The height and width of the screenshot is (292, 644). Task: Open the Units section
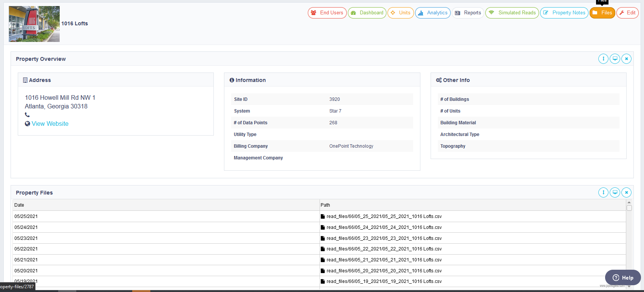(x=400, y=13)
